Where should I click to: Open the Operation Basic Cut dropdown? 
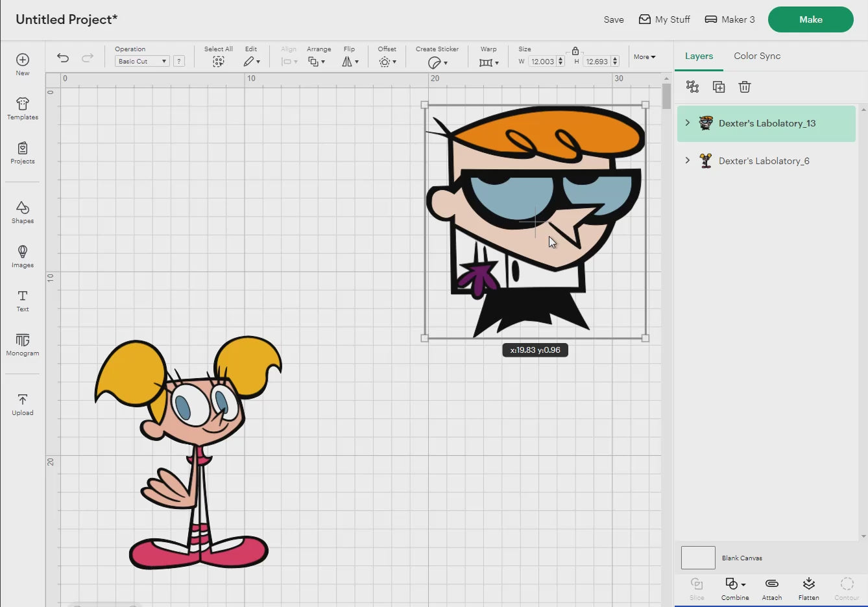(x=142, y=61)
